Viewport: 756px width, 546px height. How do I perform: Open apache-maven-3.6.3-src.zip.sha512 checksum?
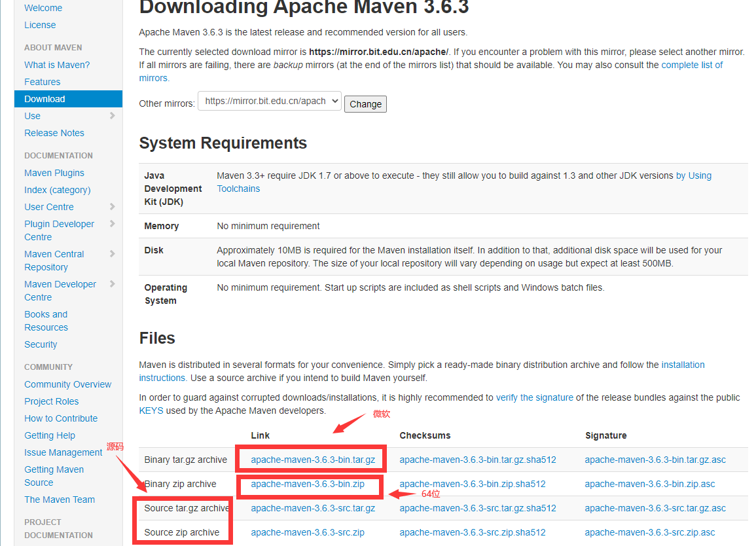[473, 532]
